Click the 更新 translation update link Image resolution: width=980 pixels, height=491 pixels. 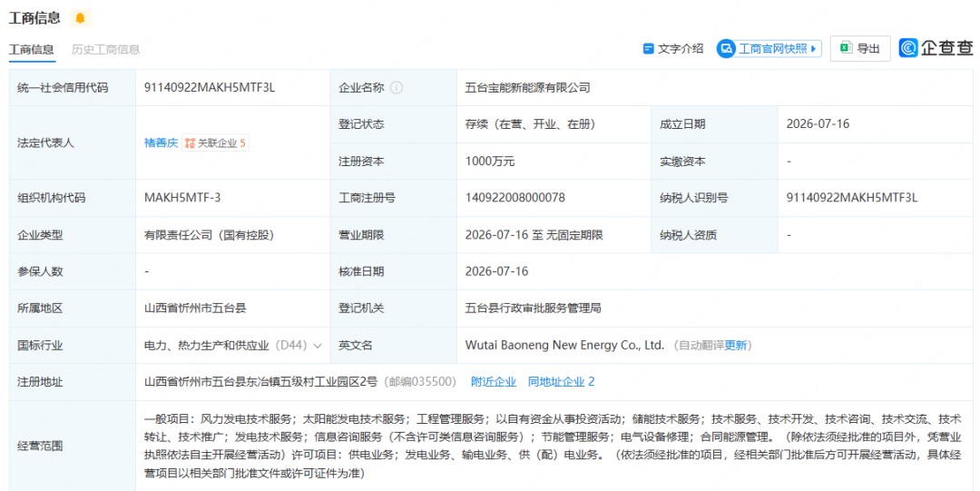coord(735,345)
